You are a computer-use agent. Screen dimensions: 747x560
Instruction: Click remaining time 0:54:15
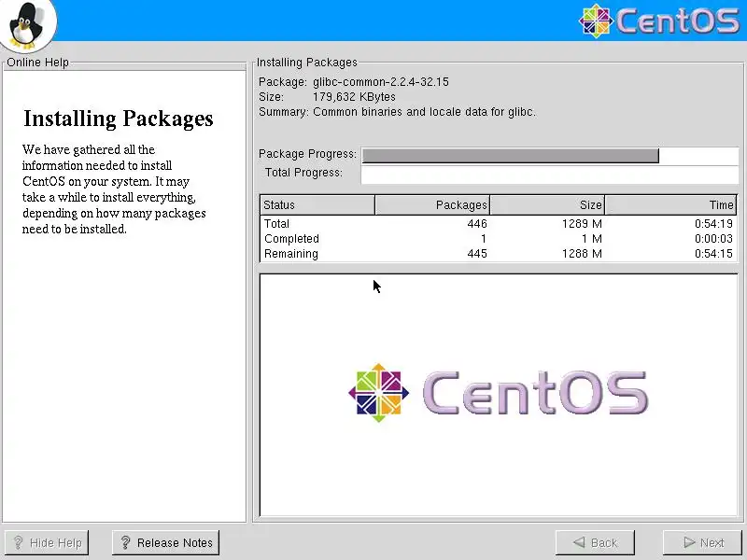pos(713,253)
